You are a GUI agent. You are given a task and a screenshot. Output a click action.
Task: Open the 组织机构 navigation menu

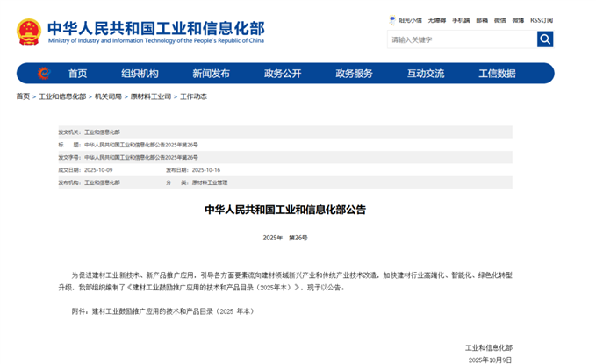coord(140,74)
